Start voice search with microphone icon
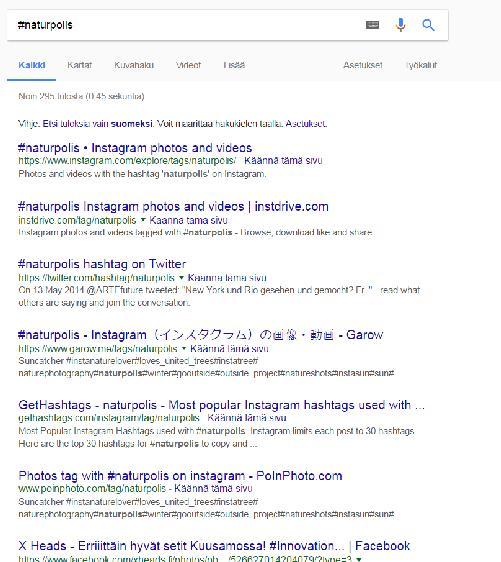Image resolution: width=501 pixels, height=562 pixels. pyautogui.click(x=400, y=25)
